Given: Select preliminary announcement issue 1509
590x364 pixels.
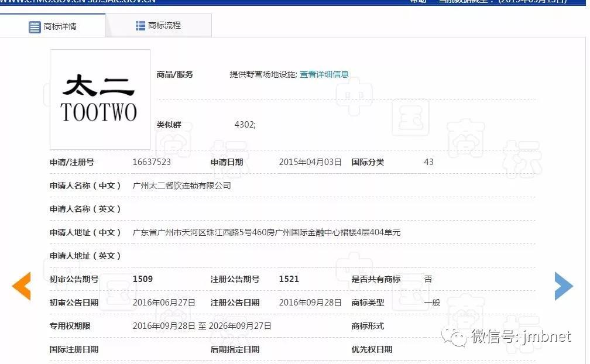Looking at the screenshot, I should point(143,279).
